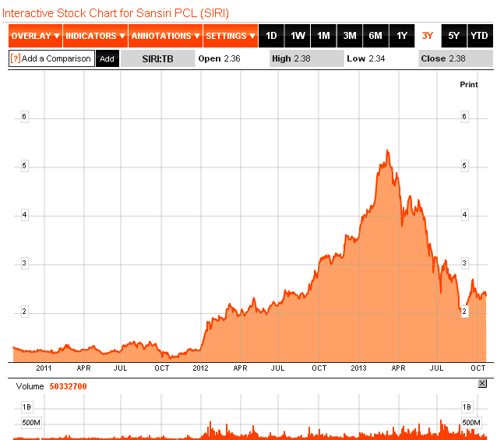Click the right 1B volume label

point(467,407)
